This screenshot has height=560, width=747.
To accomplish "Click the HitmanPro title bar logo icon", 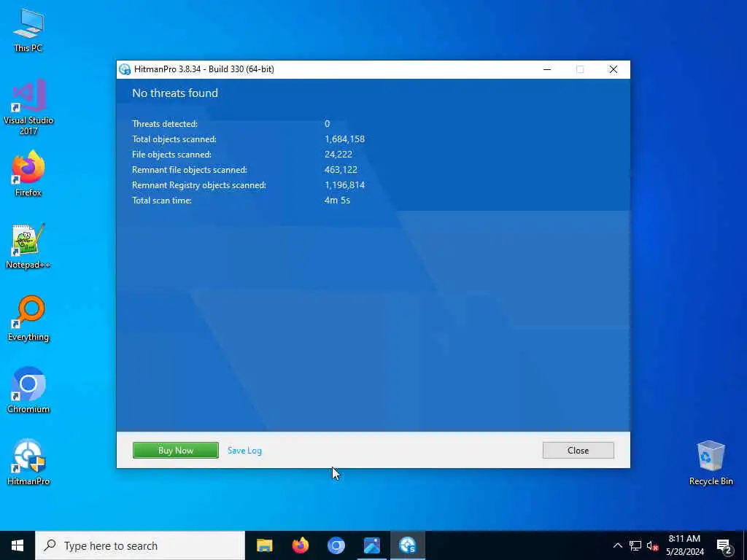I will coord(125,69).
